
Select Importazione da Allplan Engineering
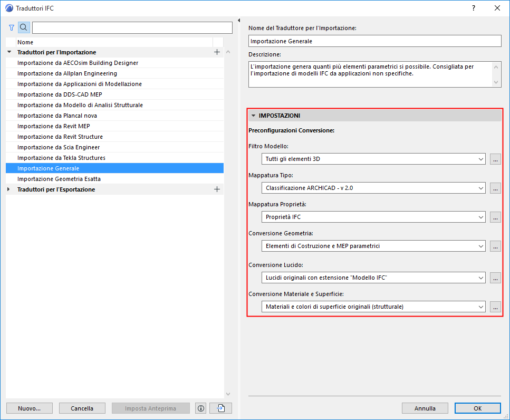(x=114, y=73)
